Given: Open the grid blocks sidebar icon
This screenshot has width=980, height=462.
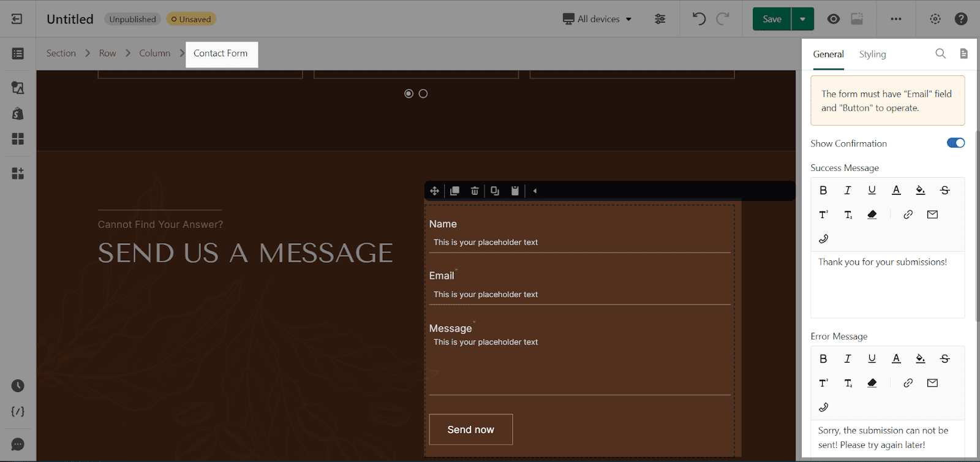Looking at the screenshot, I should 18,139.
